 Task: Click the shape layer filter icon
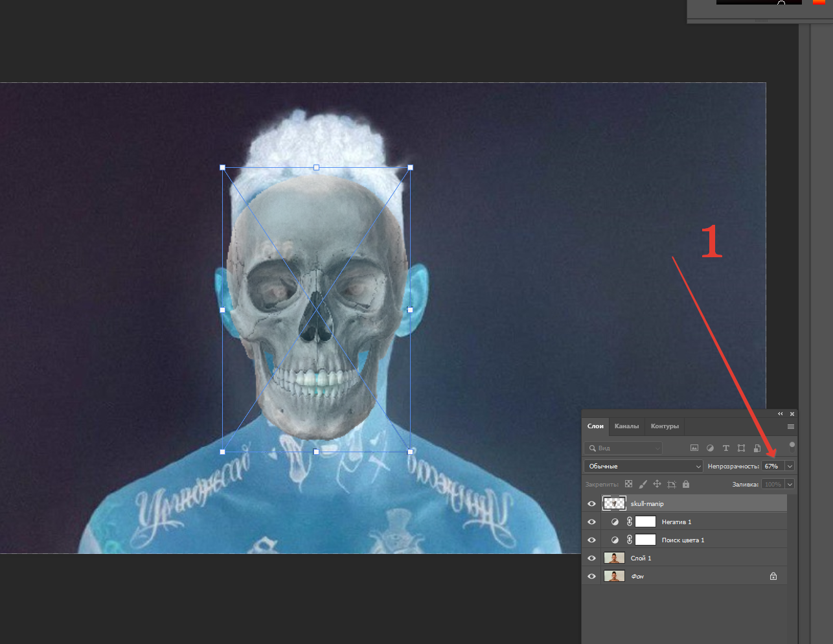741,448
